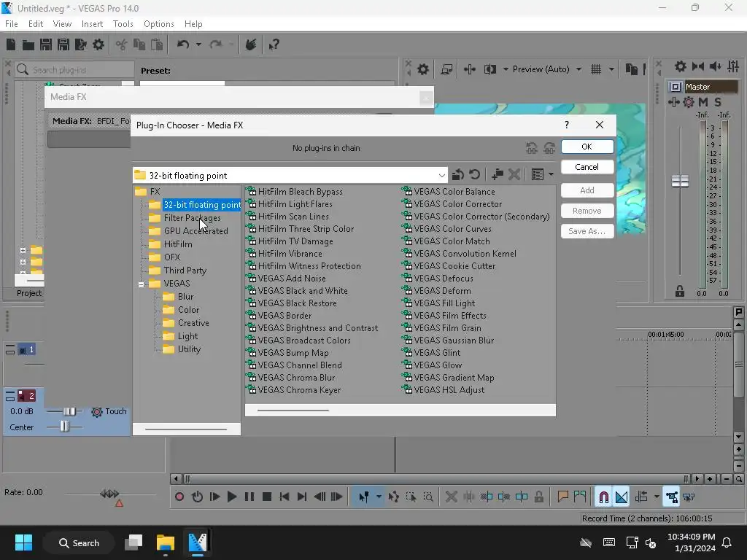Viewport: 747px width, 560px height.
Task: Toggle Ignore Event Grouping button
Action: 689,497
